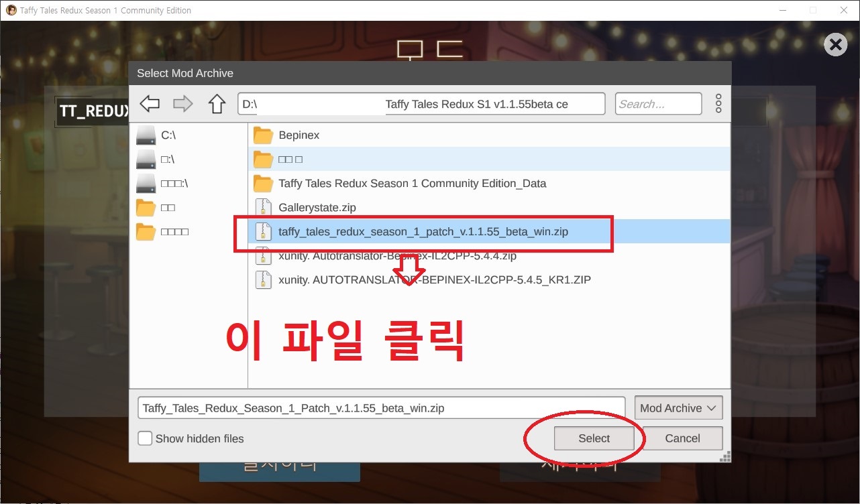
Task: Click the D:\ path address field
Action: pyautogui.click(x=421, y=104)
